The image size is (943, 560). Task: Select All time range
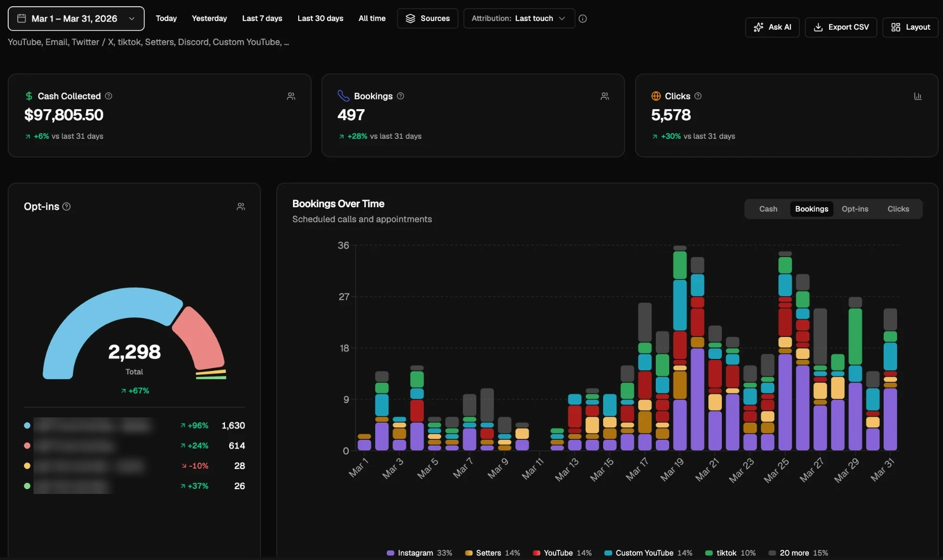372,19
